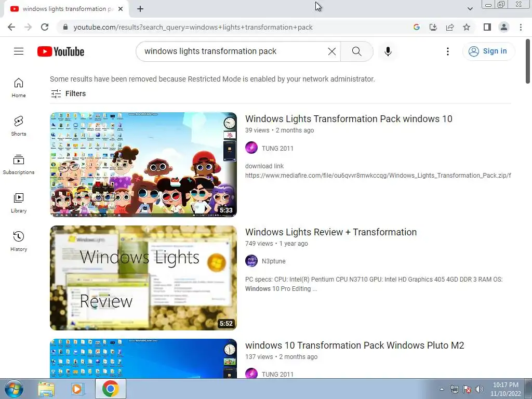532x399 pixels.
Task: Open the Chrome three-dot menu
Action: (x=521, y=27)
